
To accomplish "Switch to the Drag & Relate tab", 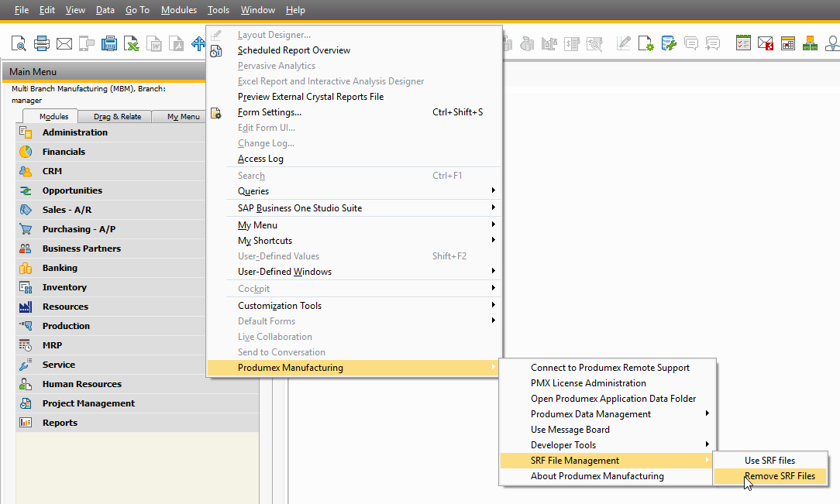I will pos(117,117).
